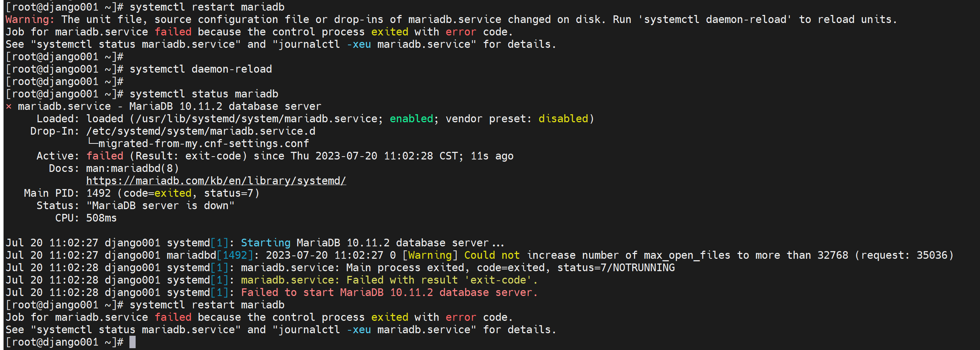Click the blue "Starting" word in the log

tap(265, 243)
